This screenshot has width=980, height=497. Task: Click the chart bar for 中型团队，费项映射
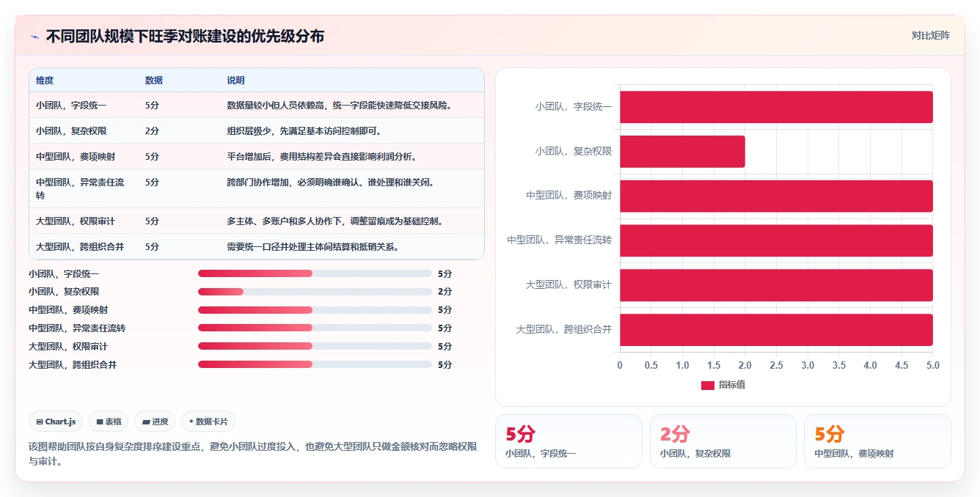[x=776, y=196]
